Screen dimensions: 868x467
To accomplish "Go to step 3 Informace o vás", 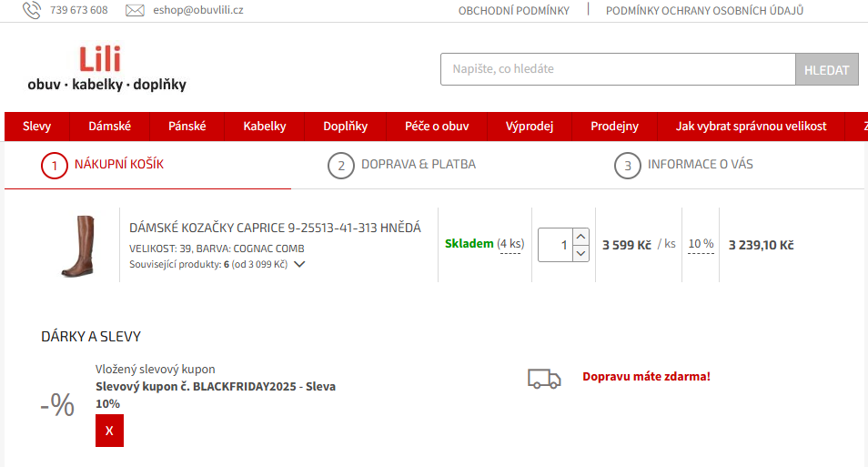I will tap(684, 166).
